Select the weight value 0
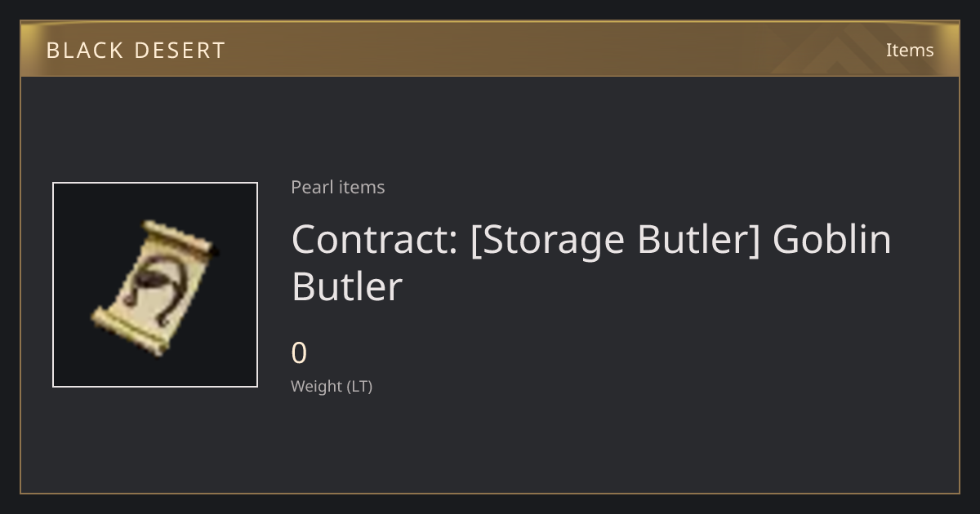The width and height of the screenshot is (980, 514). point(299,353)
